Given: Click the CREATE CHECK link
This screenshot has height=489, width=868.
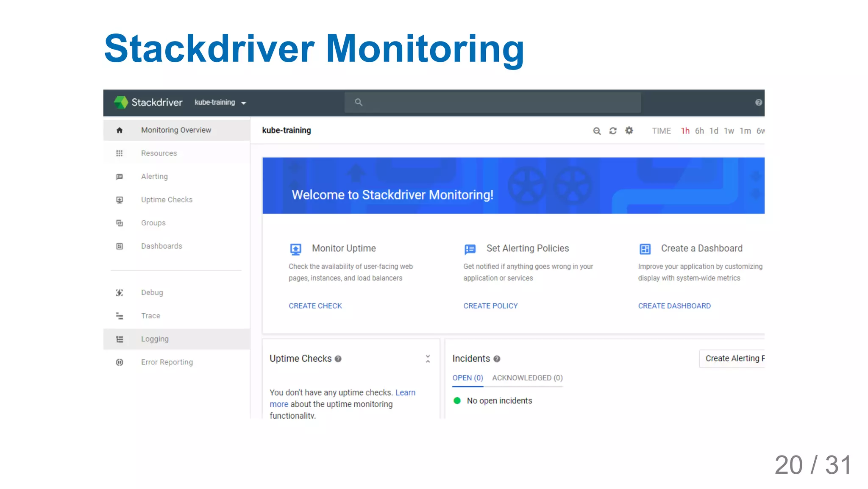Looking at the screenshot, I should click(x=315, y=306).
